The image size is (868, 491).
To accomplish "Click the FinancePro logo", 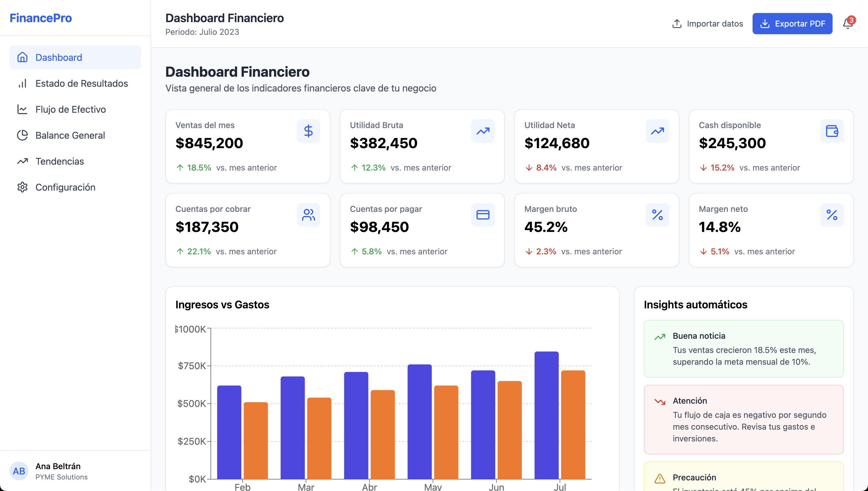I will coord(40,18).
